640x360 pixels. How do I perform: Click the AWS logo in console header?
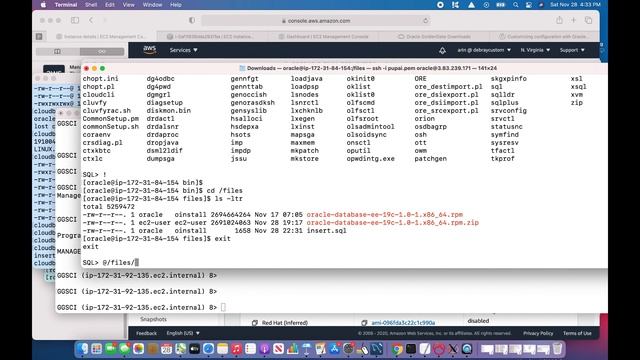(149, 50)
